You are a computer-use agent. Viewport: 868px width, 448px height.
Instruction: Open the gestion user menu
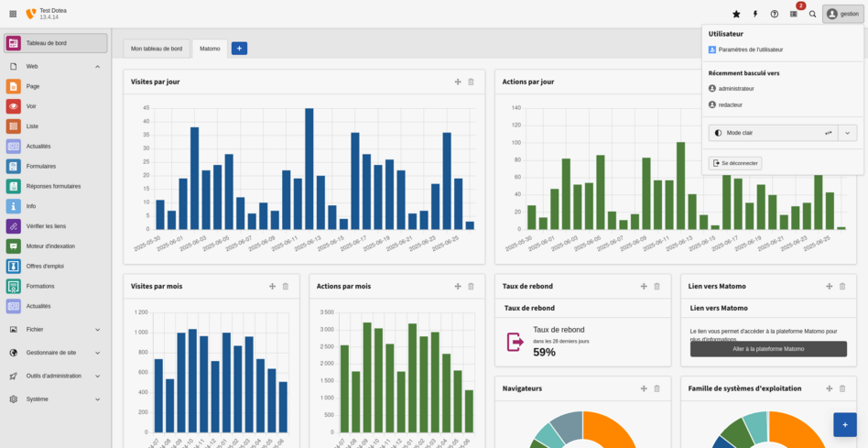click(x=843, y=14)
